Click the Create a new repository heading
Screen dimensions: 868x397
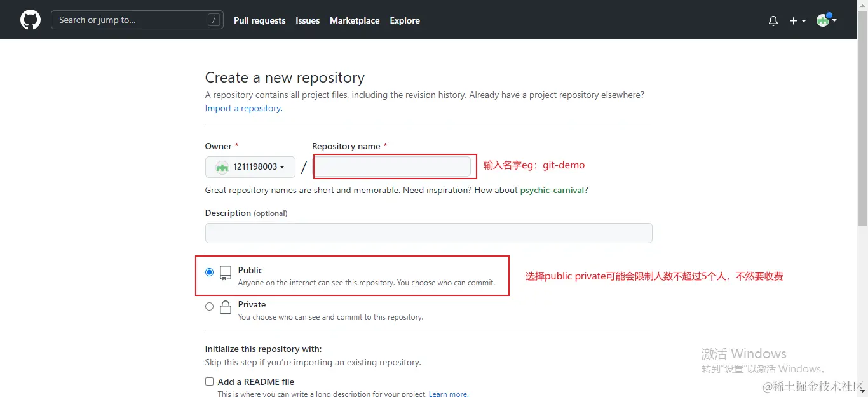285,77
